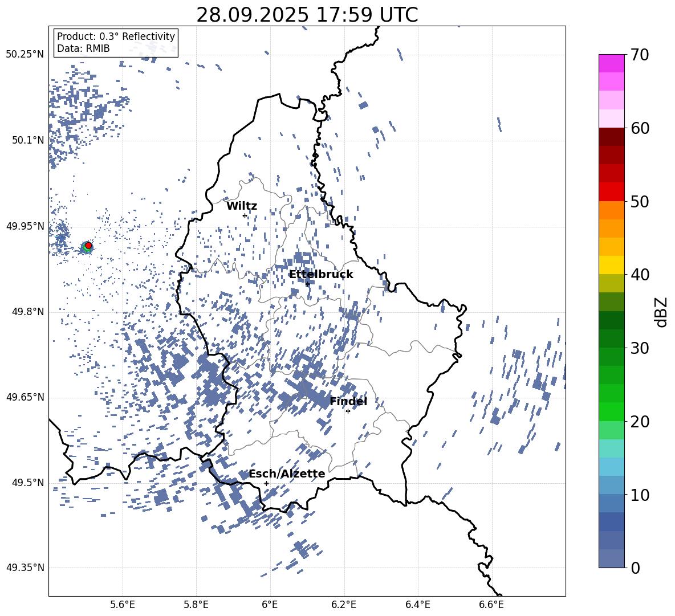This screenshot has height=616, width=675.
Task: Click the 49.8°N latitude label
Action: click(28, 312)
